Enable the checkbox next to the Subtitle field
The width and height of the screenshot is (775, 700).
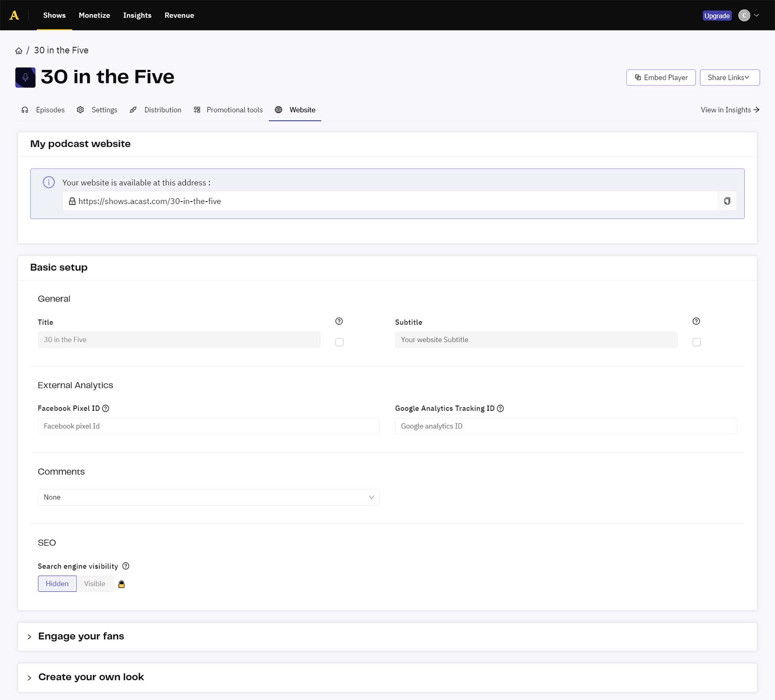tap(697, 342)
